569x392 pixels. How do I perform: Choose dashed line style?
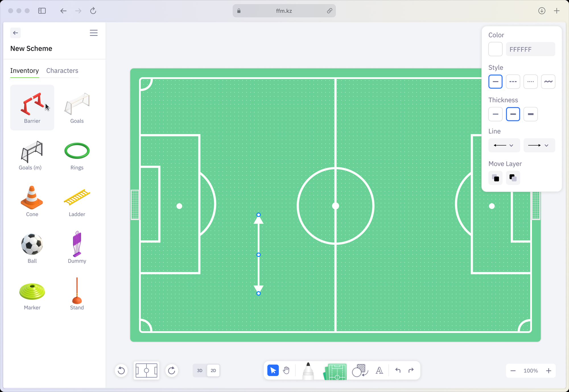513,82
